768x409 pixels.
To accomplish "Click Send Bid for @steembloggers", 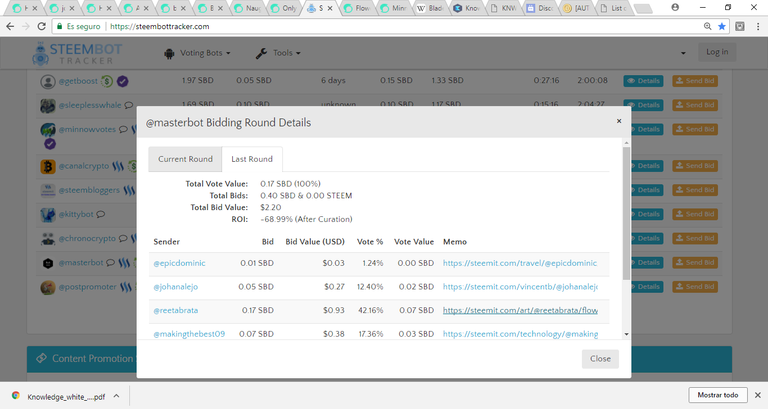I will pos(695,190).
